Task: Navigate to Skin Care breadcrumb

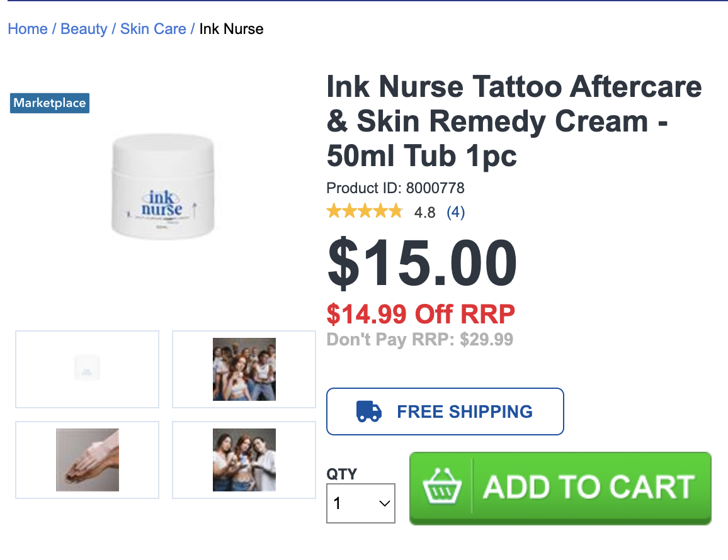Action: (153, 29)
